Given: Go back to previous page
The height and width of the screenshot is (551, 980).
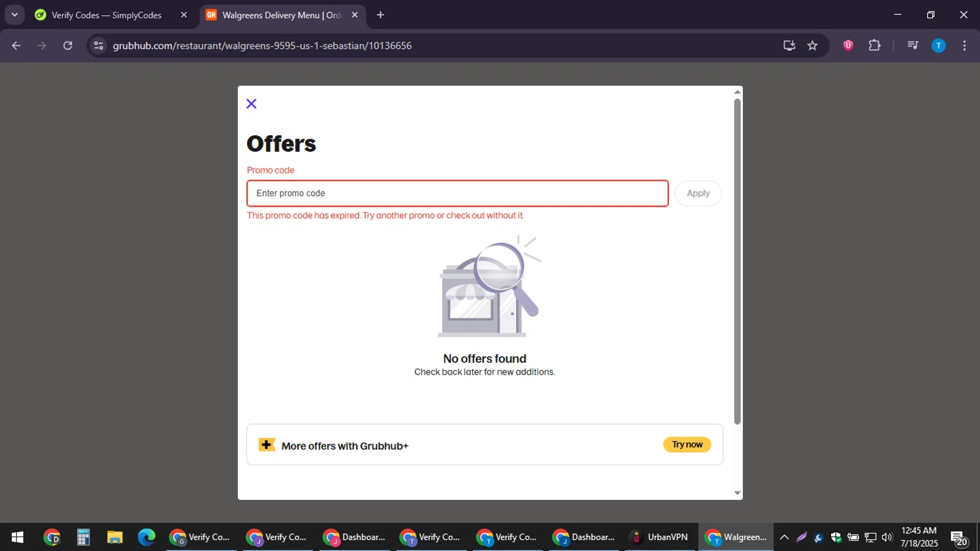Looking at the screenshot, I should pos(16,46).
